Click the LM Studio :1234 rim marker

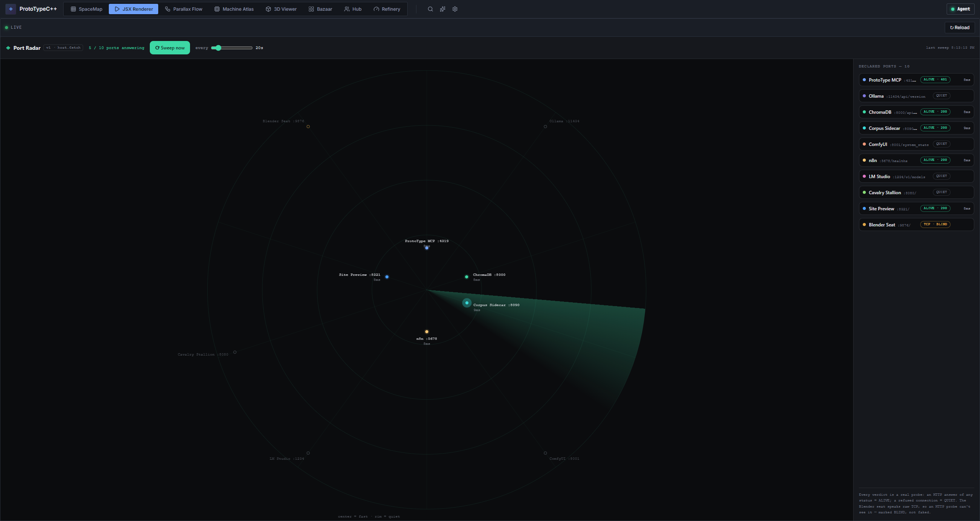point(308,453)
